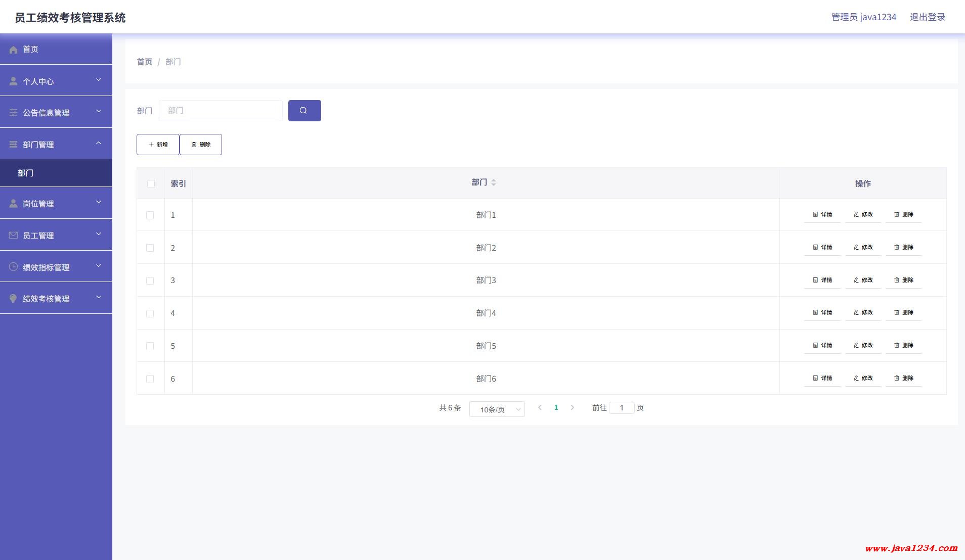965x560 pixels.
Task: Click 退出登录 link in top bar
Action: (927, 17)
